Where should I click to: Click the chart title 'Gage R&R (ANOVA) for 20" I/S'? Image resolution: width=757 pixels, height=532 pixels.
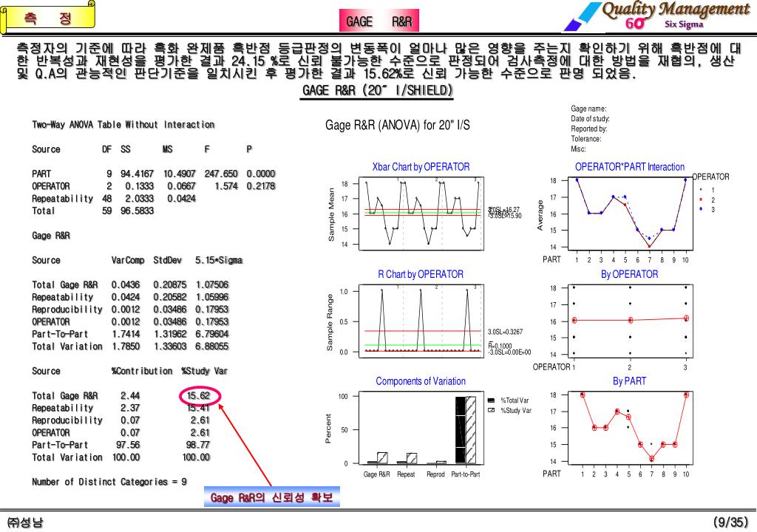click(397, 126)
